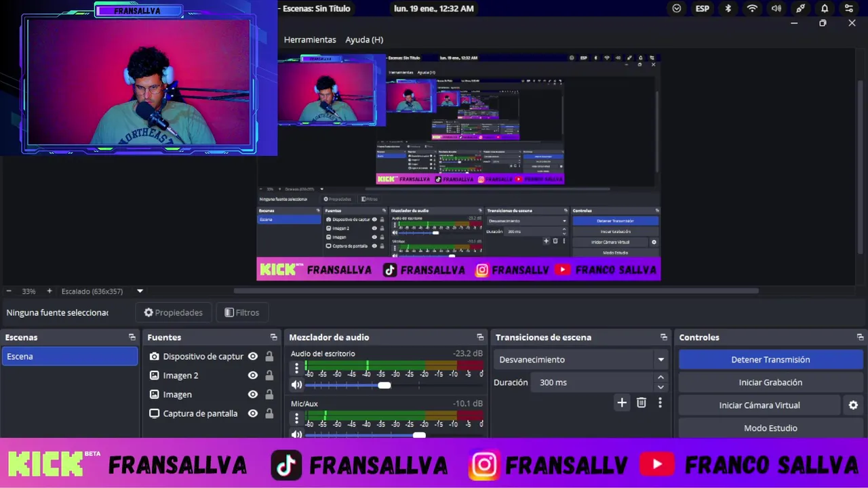
Task: Select the Escena scene
Action: [x=70, y=357]
